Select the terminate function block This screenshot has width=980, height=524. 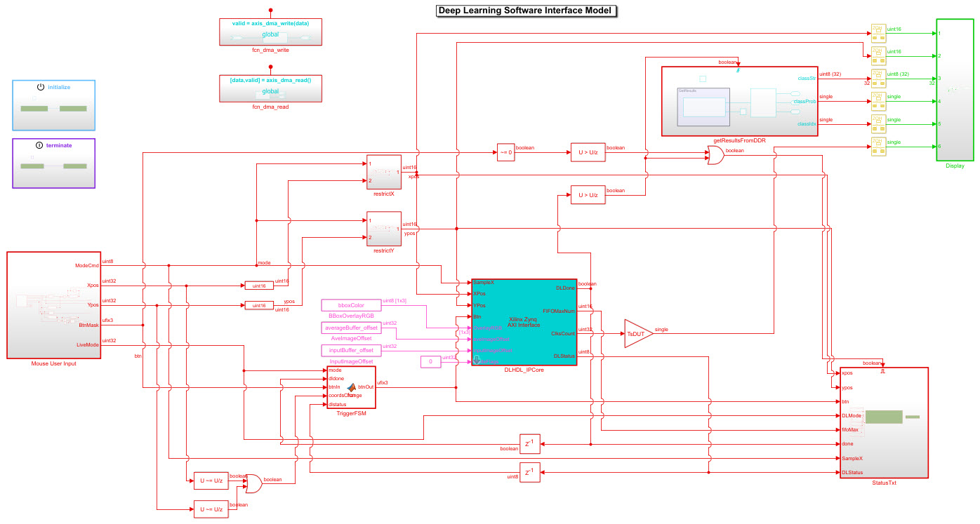[54, 163]
